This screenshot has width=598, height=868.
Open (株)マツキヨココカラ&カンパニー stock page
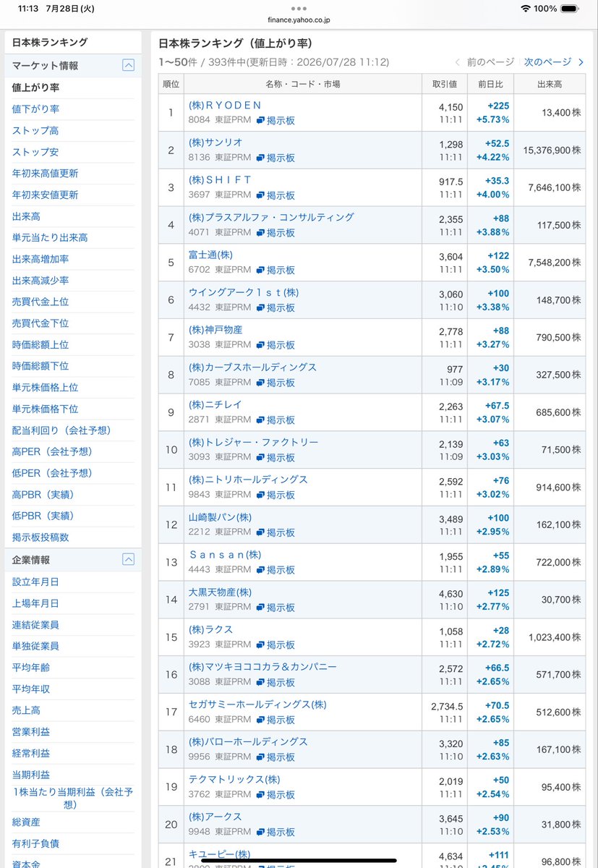[x=262, y=667]
